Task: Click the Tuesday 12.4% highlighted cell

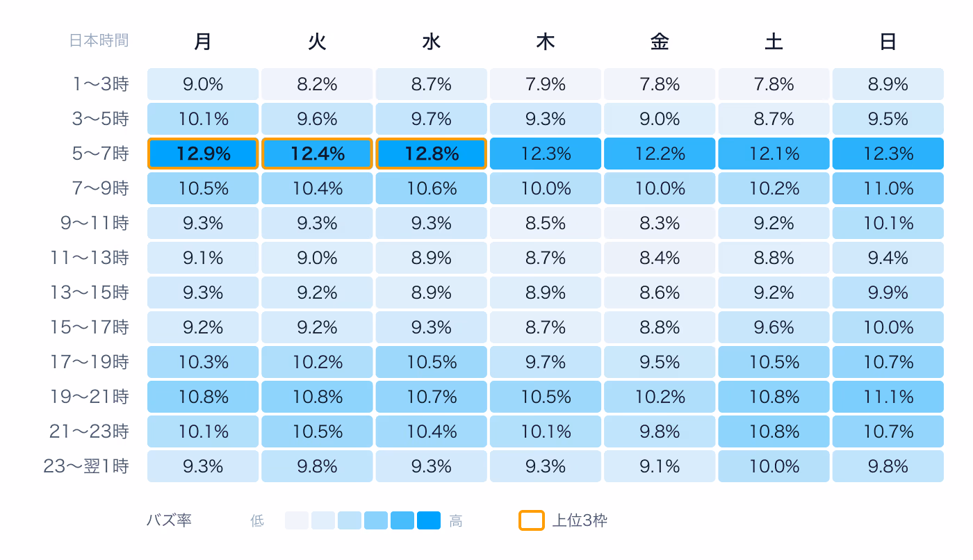Action: click(317, 154)
